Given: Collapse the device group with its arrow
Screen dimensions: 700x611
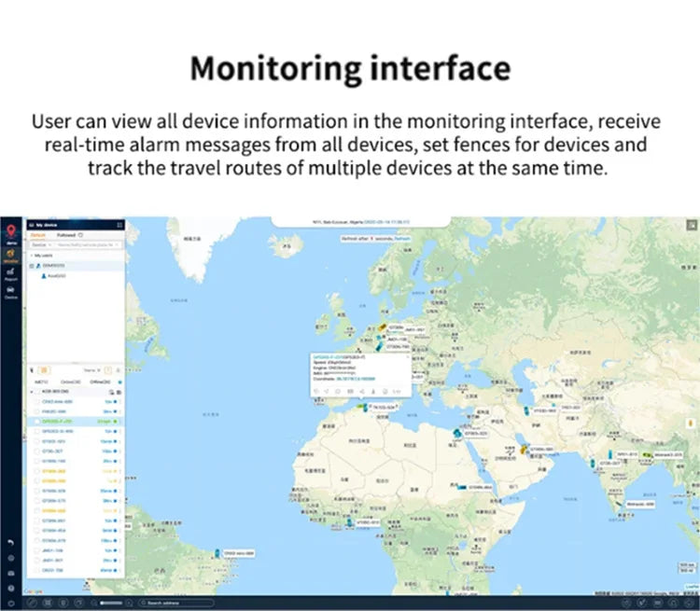Looking at the screenshot, I should coord(32,392).
